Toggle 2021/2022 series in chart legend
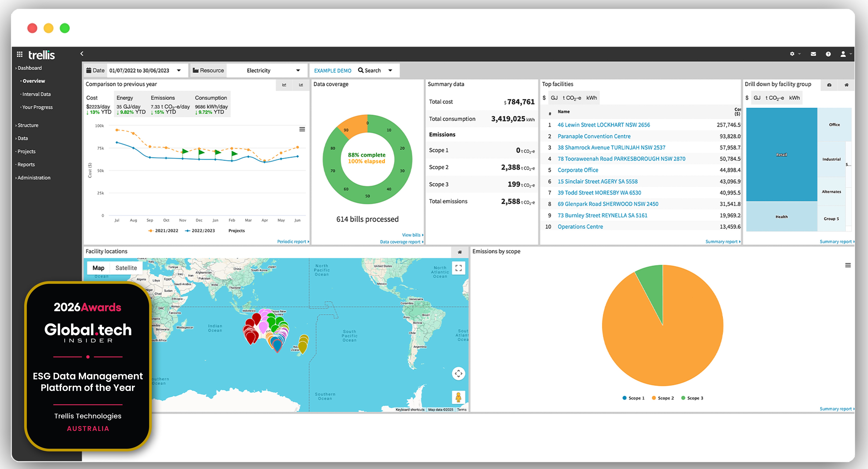 tap(163, 231)
